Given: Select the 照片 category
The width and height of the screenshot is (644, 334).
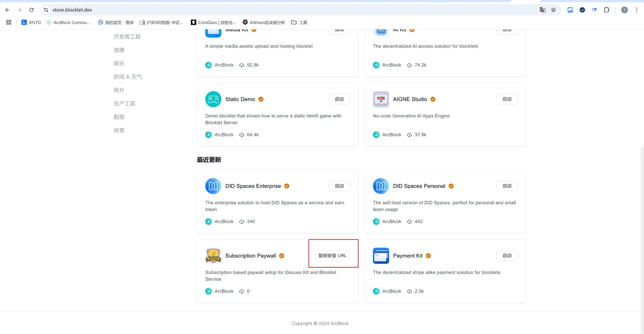Looking at the screenshot, I should (119, 90).
